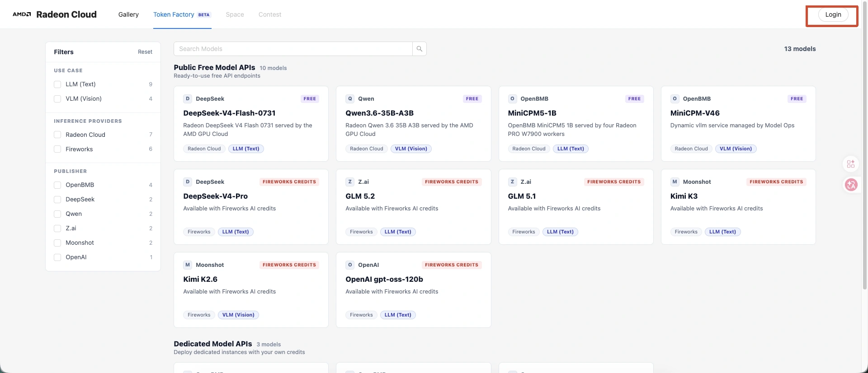
Task: Select the VLM (Vision) filter checkbox
Action: pyautogui.click(x=57, y=99)
